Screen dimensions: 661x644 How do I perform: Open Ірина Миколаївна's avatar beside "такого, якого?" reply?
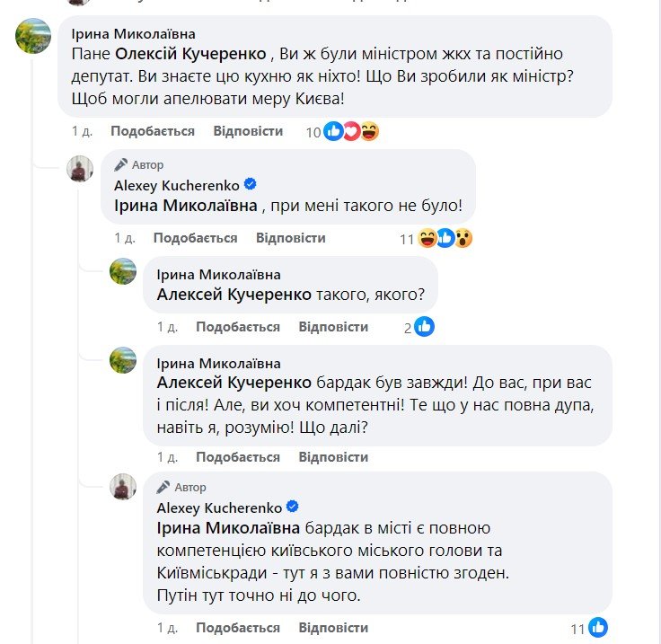coord(123,272)
